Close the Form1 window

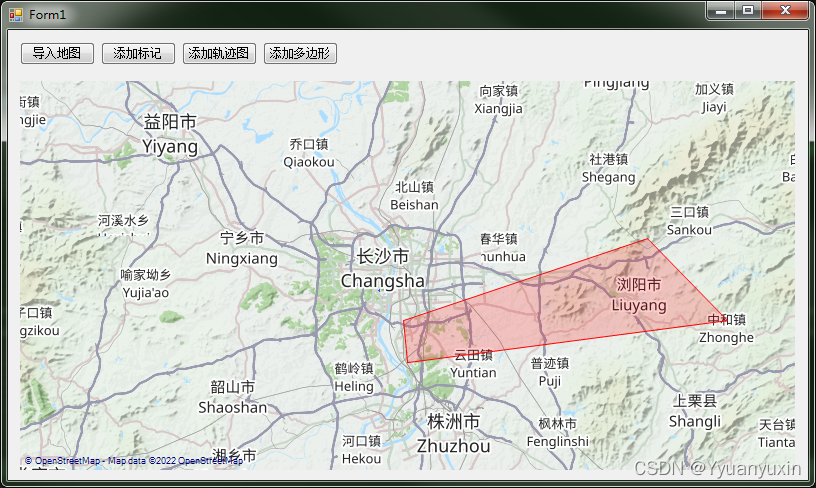[785, 11]
